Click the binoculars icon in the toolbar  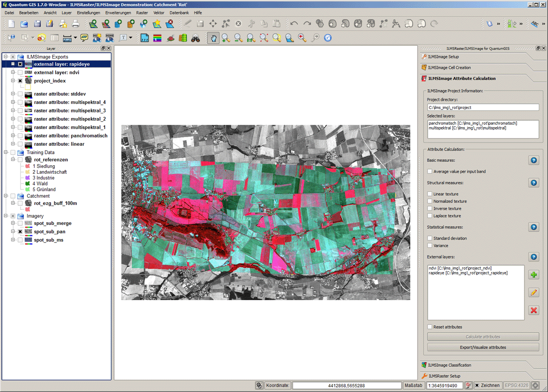pos(195,38)
